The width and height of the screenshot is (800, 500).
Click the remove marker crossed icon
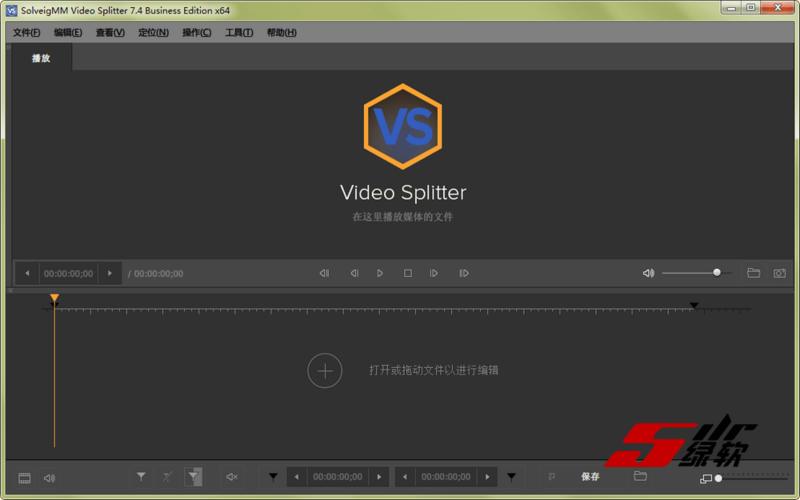[167, 477]
